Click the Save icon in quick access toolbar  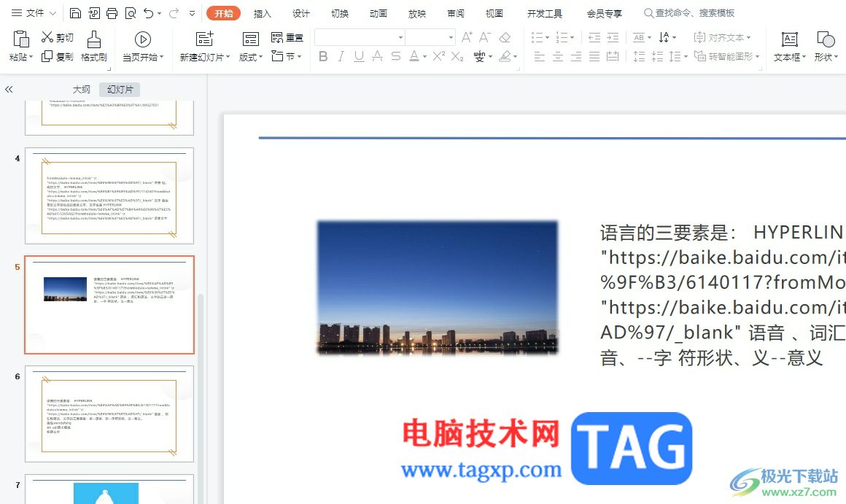pyautogui.click(x=76, y=13)
